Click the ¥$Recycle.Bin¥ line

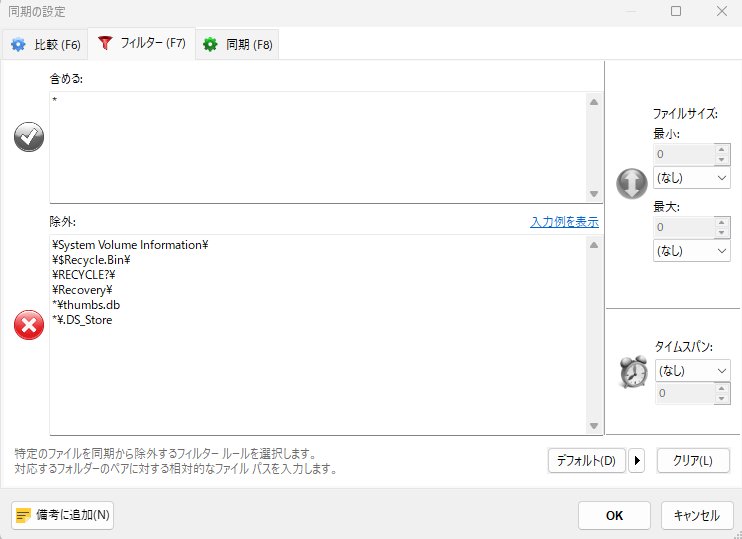91,260
